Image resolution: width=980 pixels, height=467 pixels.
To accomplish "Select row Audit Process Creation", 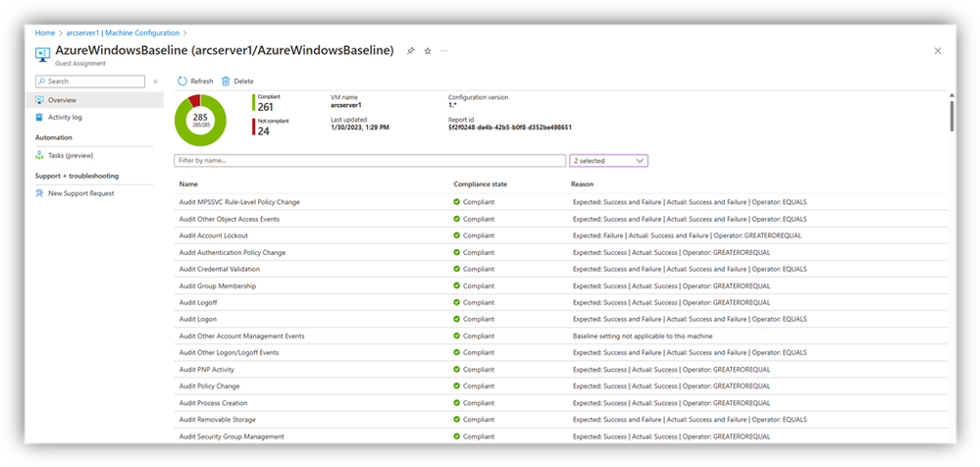I will (560, 403).
